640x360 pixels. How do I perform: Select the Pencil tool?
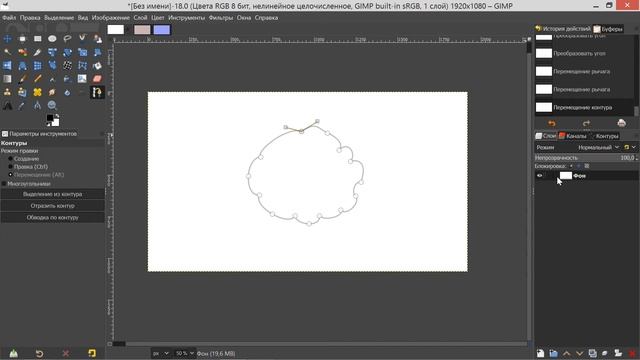pyautogui.click(x=37, y=79)
